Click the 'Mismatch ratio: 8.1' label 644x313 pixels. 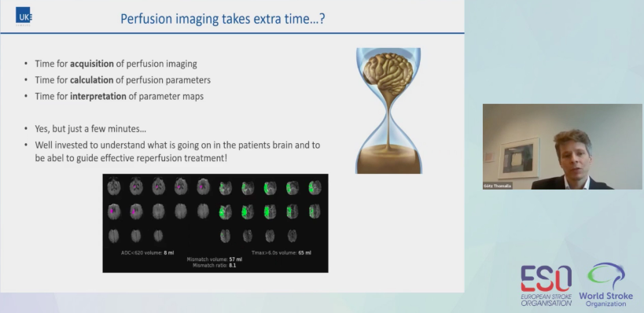215,266
